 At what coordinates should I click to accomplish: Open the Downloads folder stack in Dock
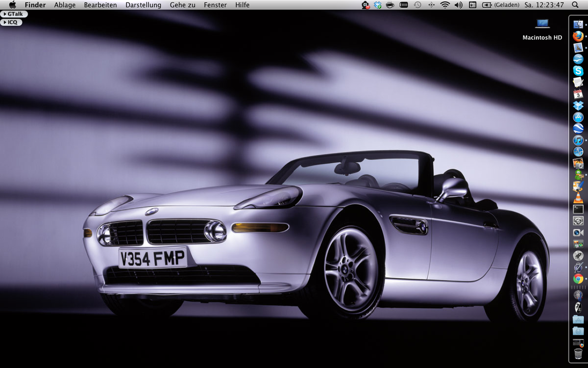point(578,331)
